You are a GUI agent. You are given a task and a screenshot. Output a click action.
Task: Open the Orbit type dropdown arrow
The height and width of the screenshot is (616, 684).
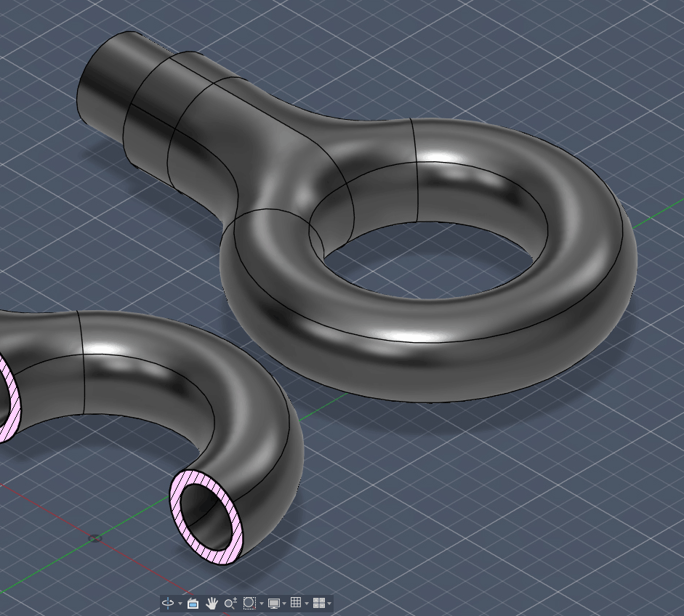pyautogui.click(x=180, y=604)
